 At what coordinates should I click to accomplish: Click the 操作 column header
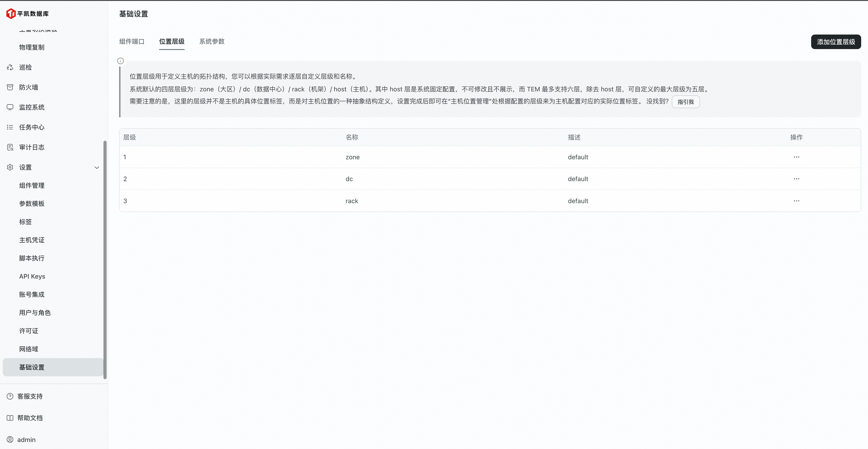point(797,137)
